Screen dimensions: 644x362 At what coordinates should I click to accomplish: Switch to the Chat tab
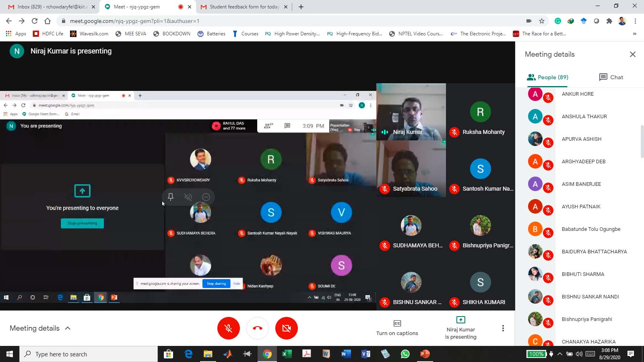pyautogui.click(x=611, y=77)
